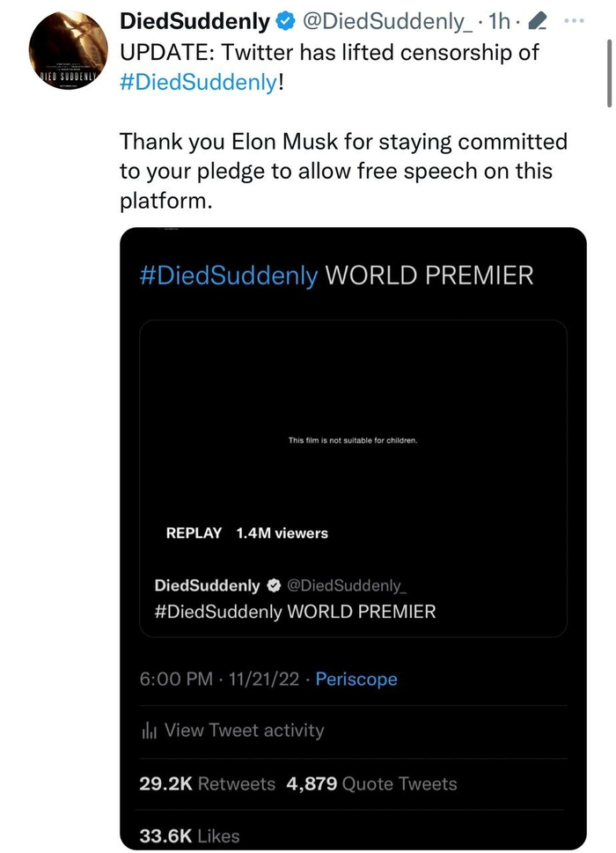Image resolution: width=616 pixels, height=853 pixels.
Task: Click the blue verified badge next to DiedSuddenly
Action: point(286,20)
